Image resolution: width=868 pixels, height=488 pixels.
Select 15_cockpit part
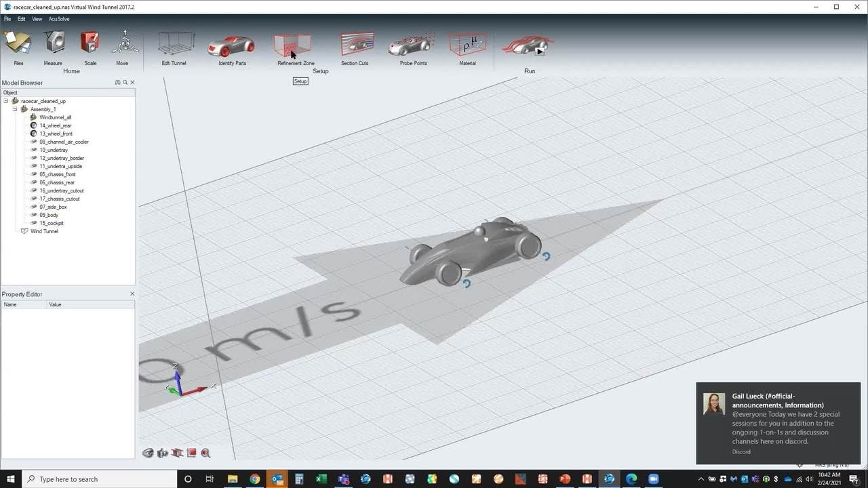[52, 223]
